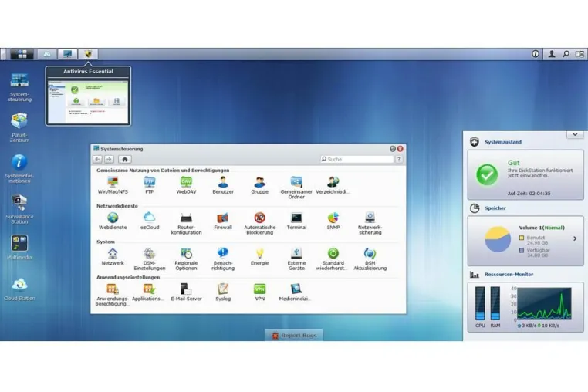Open the ezCloud settings
The width and height of the screenshot is (588, 392).
coord(149,221)
